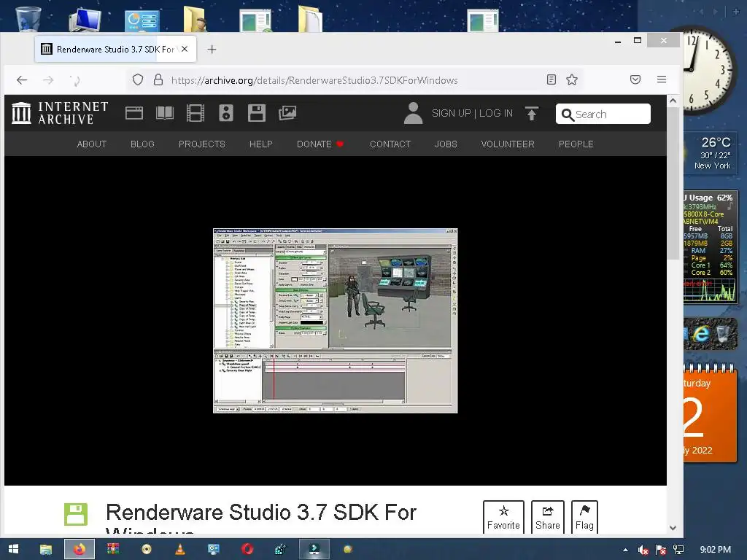Click the Renderware Studio screenshot thumbnail

[336, 321]
